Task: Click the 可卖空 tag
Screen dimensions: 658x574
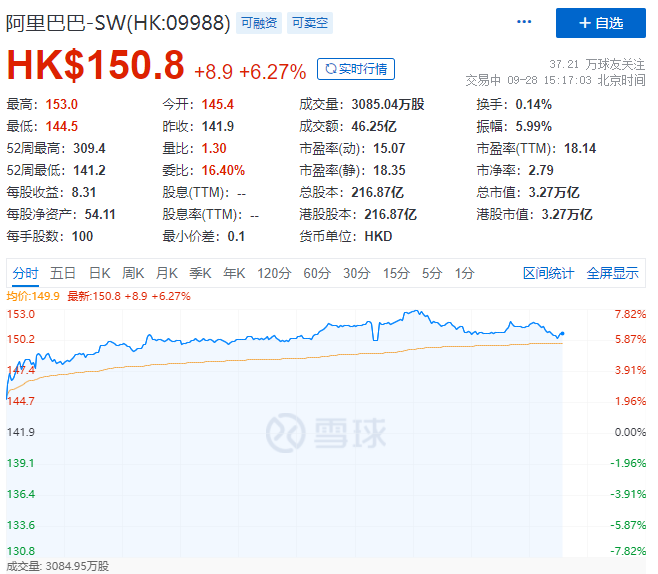Action: coord(309,21)
